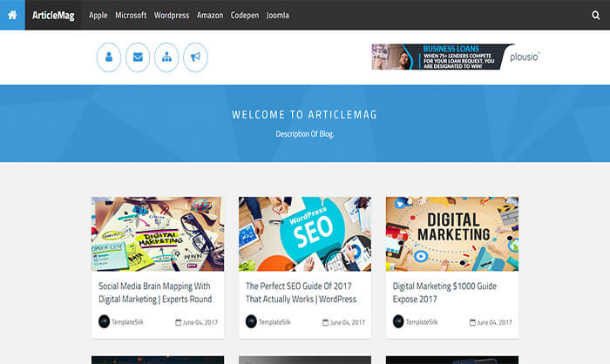Image resolution: width=610 pixels, height=364 pixels.
Task: Click TemplateSilk author on SEO Guide post
Action: (274, 322)
